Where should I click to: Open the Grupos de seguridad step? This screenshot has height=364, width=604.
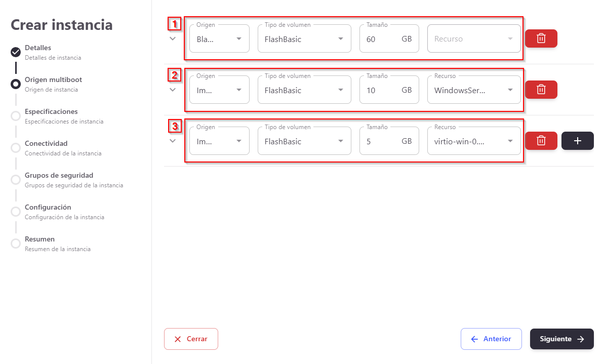(x=59, y=176)
